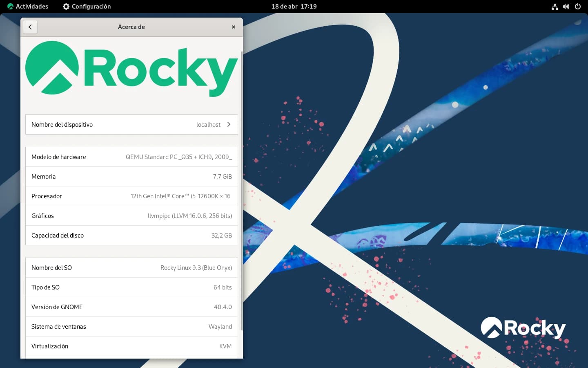Image resolution: width=588 pixels, height=368 pixels.
Task: Close the Acerca de window
Action: coord(234,27)
